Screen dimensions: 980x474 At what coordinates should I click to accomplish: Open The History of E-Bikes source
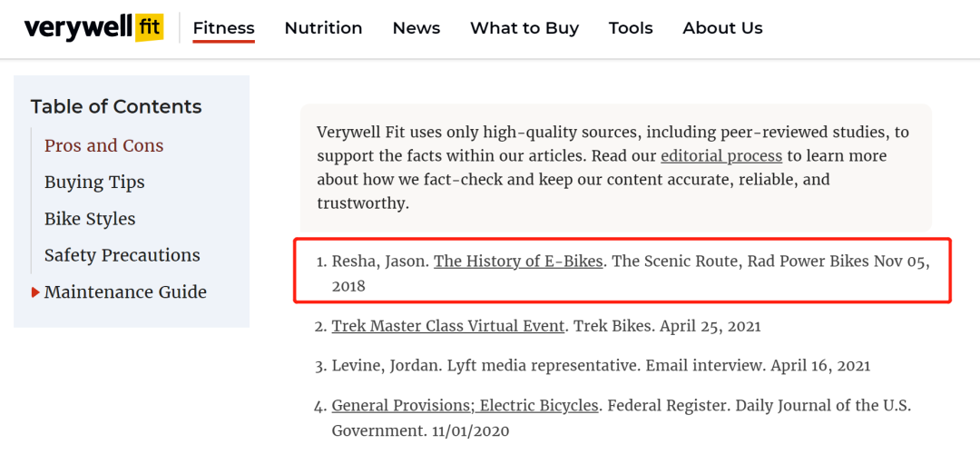(x=518, y=262)
